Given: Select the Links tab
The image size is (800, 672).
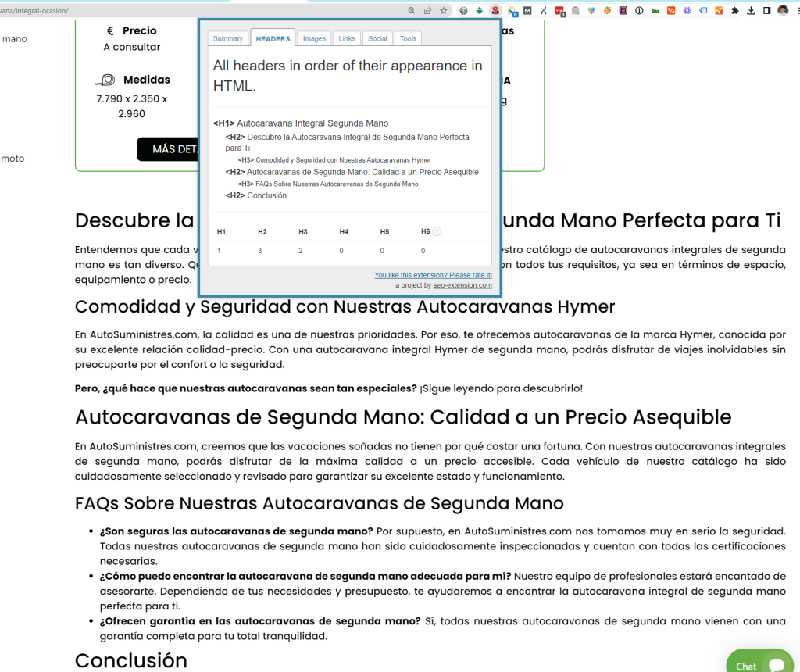Looking at the screenshot, I should click(x=347, y=38).
